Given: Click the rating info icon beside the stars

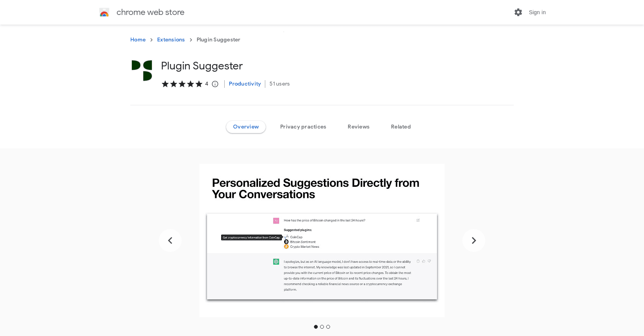Looking at the screenshot, I should tap(215, 84).
